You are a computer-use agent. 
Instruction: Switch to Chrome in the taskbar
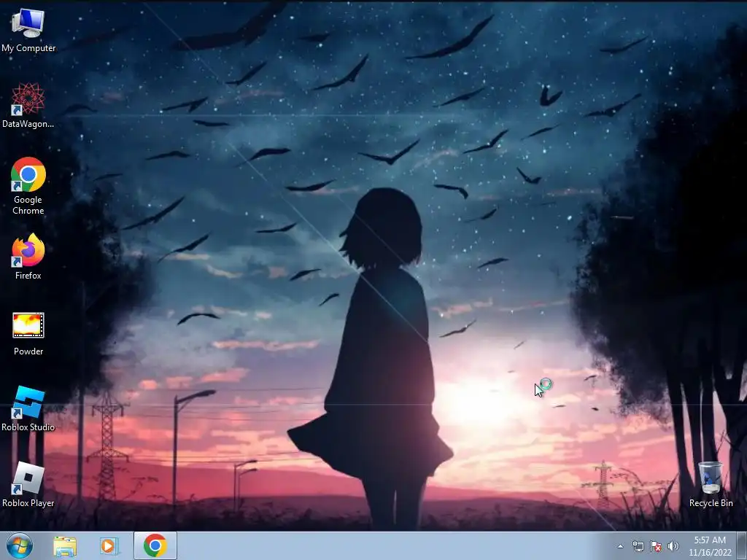pos(155,545)
